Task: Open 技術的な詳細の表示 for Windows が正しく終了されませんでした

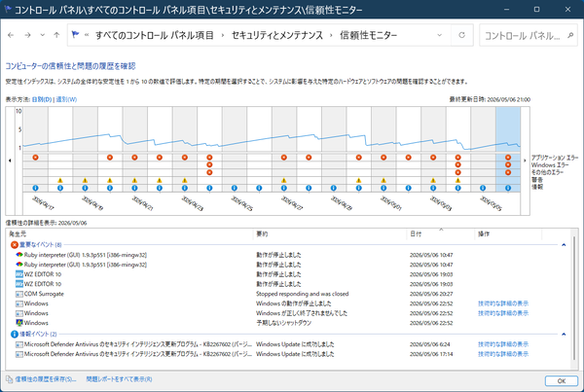Action: pyautogui.click(x=503, y=313)
